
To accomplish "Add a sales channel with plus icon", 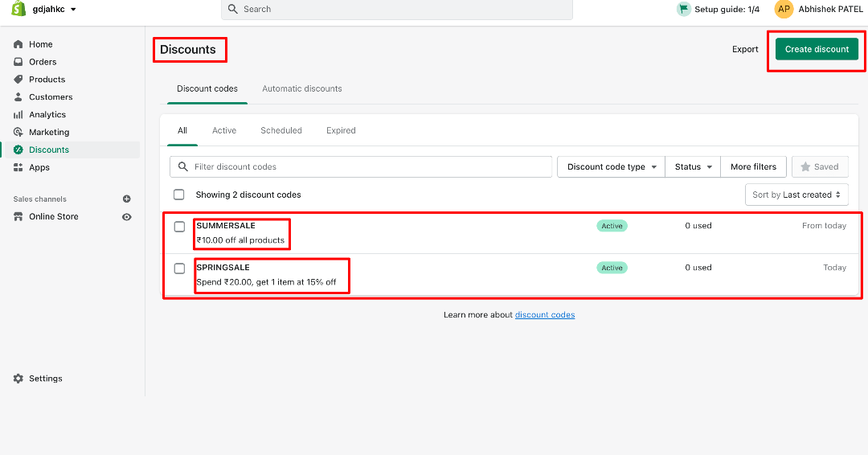I will 127,199.
